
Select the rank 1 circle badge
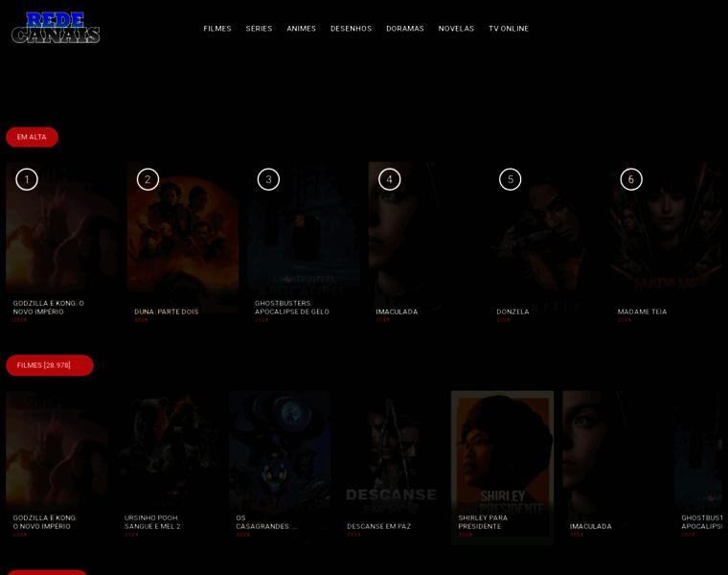coord(27,179)
